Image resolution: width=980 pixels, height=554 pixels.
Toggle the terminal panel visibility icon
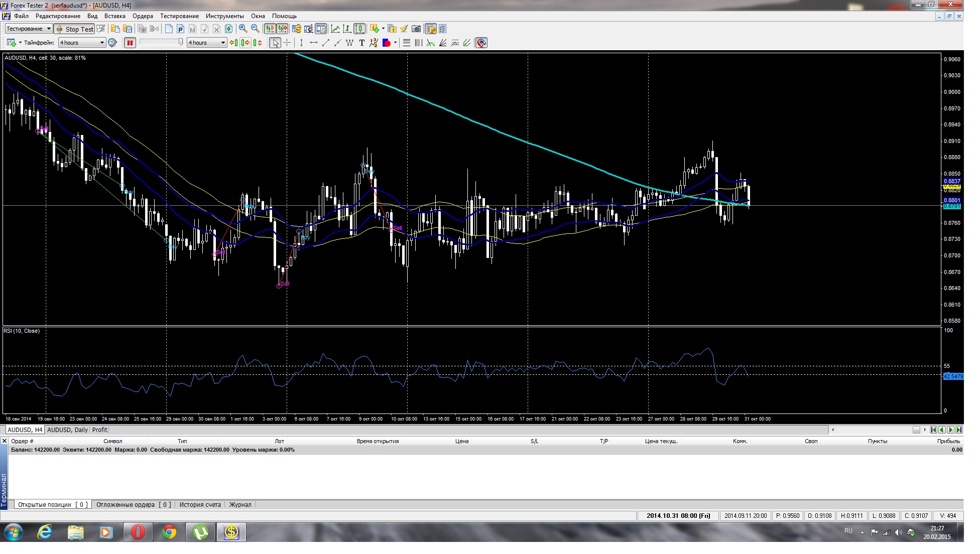[x=430, y=29]
